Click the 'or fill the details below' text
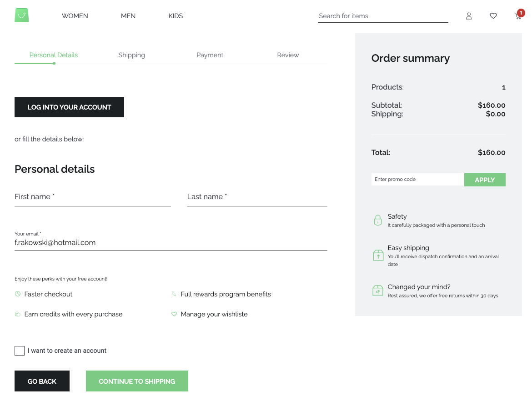The image size is (532, 401). [49, 139]
